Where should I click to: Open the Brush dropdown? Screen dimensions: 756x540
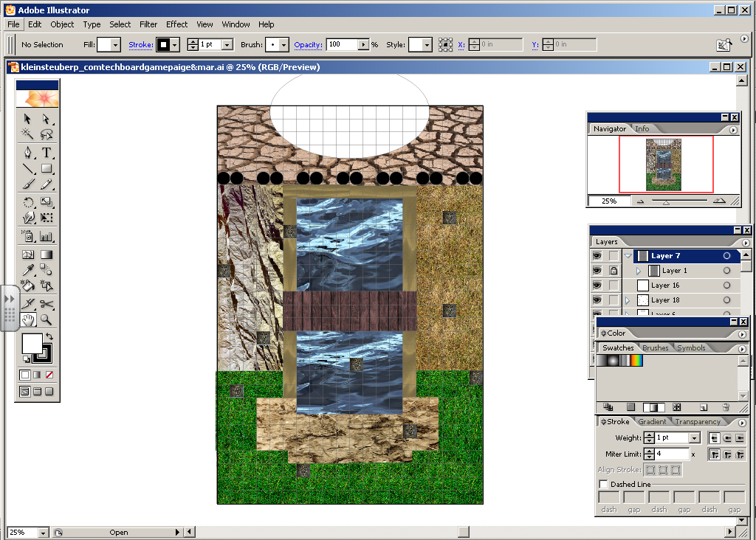(283, 45)
